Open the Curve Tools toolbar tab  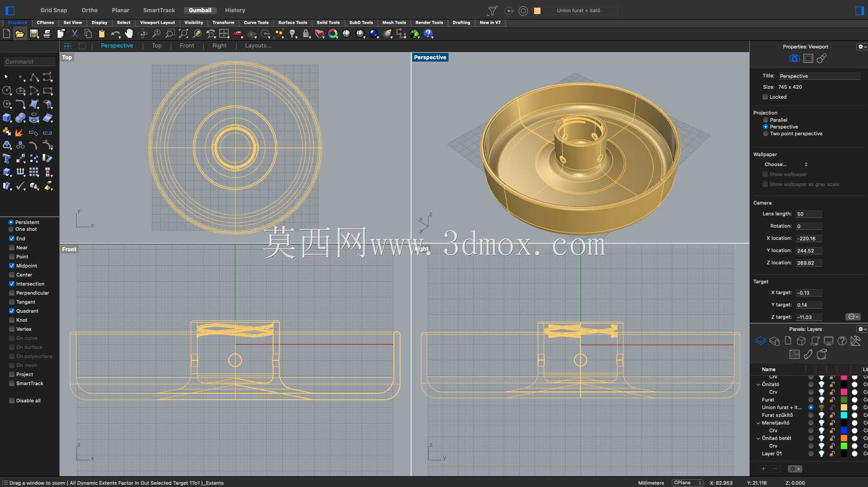(256, 22)
